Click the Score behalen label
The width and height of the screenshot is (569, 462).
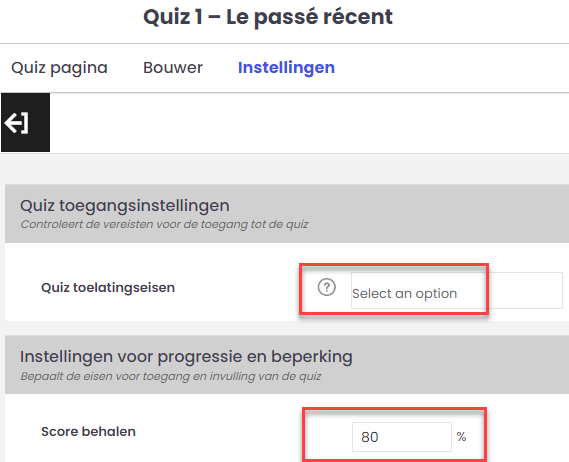88,432
